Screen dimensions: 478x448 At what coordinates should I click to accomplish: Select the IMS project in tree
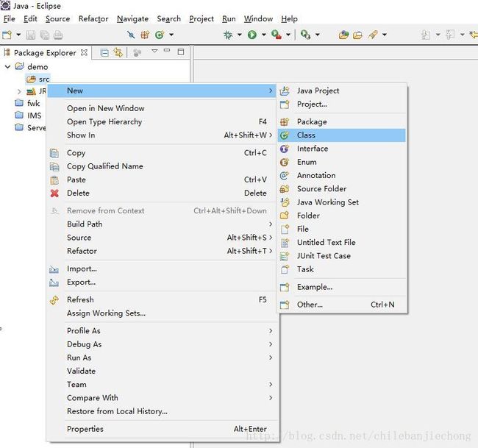(x=28, y=115)
